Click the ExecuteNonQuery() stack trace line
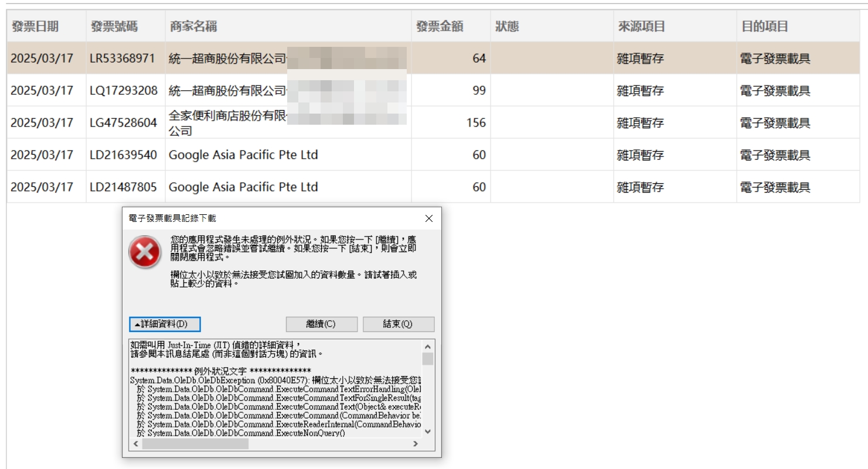The image size is (868, 469). coord(241,433)
